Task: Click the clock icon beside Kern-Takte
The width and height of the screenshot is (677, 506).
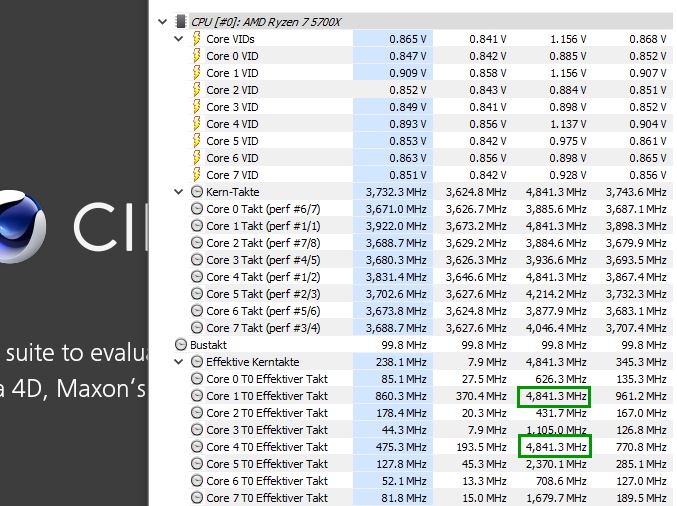Action: point(197,192)
